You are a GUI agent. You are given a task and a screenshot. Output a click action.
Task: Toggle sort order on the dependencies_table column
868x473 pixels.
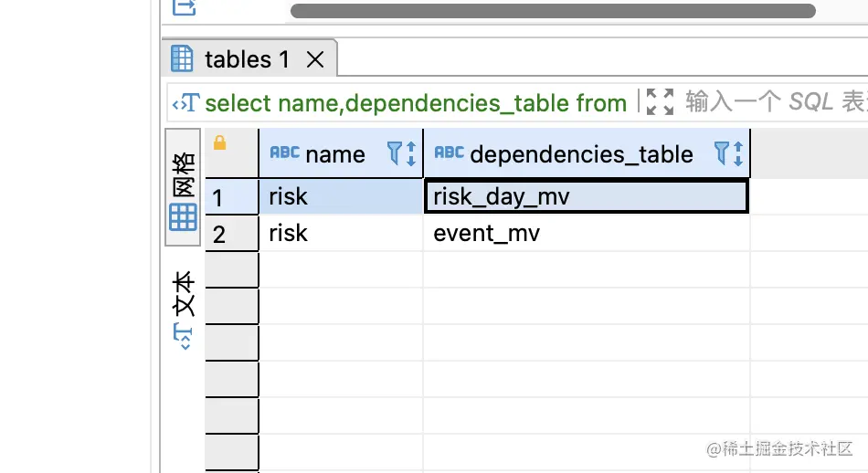(738, 153)
